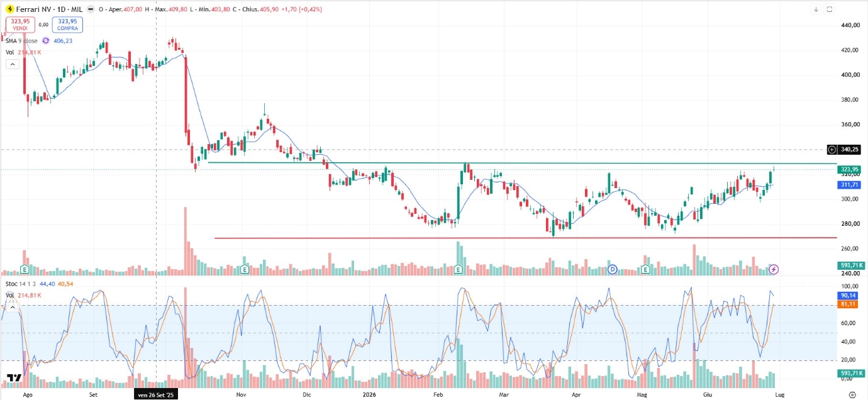868x400 pixels.
Task: Open fullscreen chart view icon
Action: coord(830,9)
